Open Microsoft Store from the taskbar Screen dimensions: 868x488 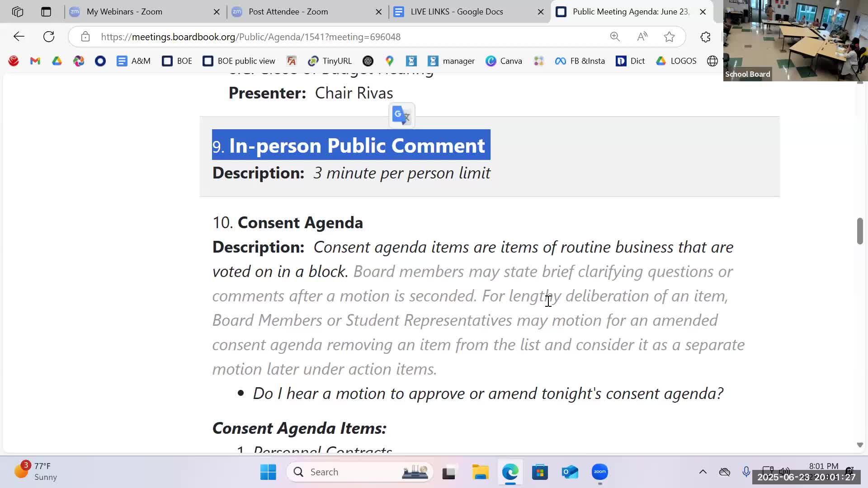(540, 472)
